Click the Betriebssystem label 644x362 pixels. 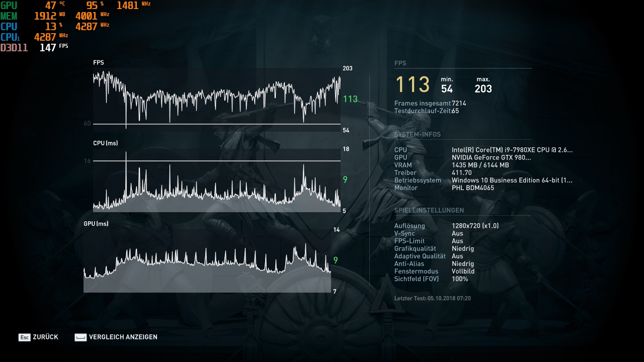pos(418,180)
